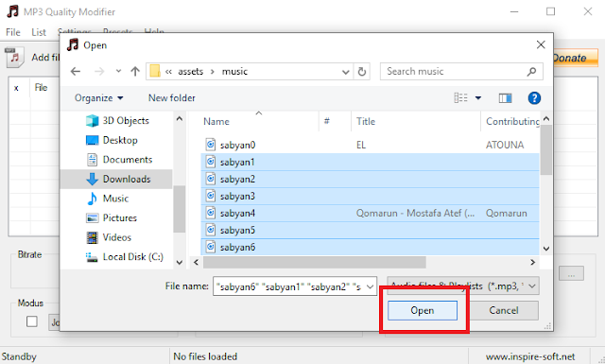The width and height of the screenshot is (605, 364).
Task: Click the search magnifier icon
Action: [x=531, y=72]
